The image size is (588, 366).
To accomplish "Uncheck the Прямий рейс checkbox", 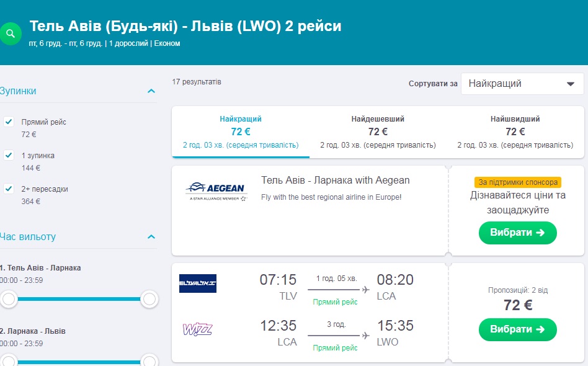I will pos(9,122).
